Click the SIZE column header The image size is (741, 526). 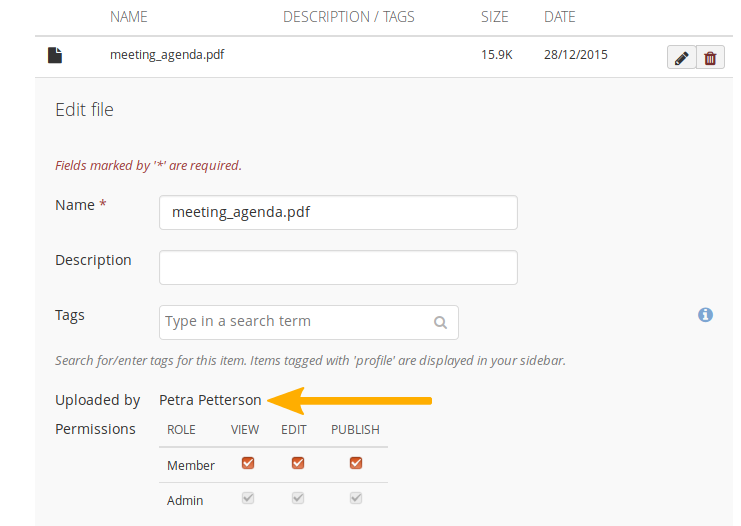pyautogui.click(x=494, y=17)
